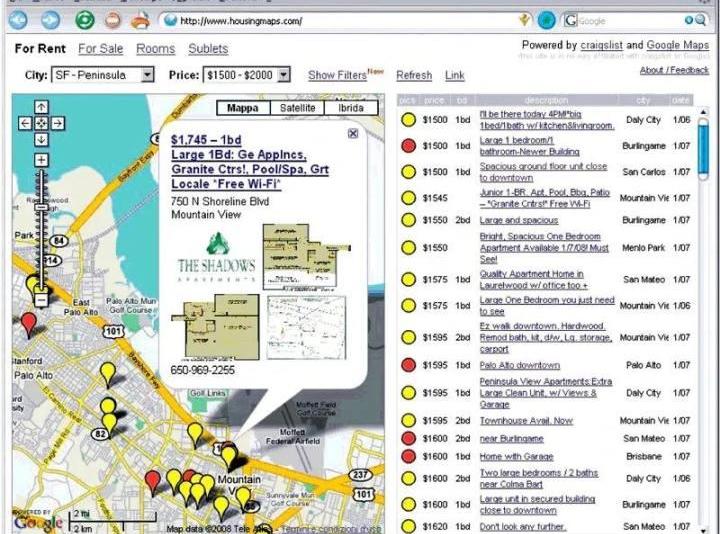Click the red map pin near Stanford
The image size is (720, 534).
pos(29,324)
